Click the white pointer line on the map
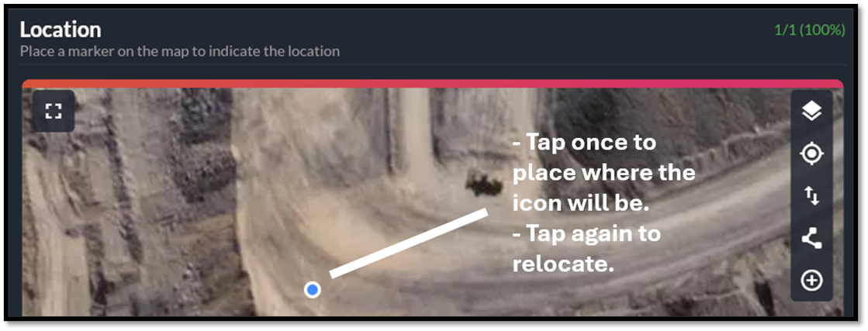 click(409, 243)
